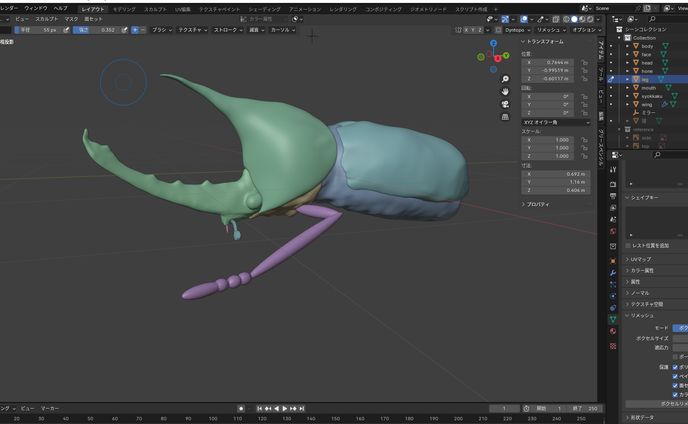Expand the ノーマル panel
688x424 pixels.
(x=638, y=293)
